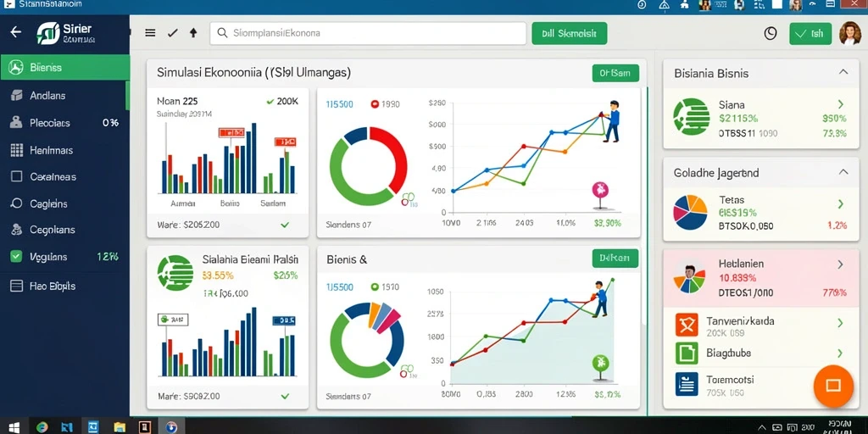Select the Biagdhube green document icon
The width and height of the screenshot is (868, 434).
687,353
